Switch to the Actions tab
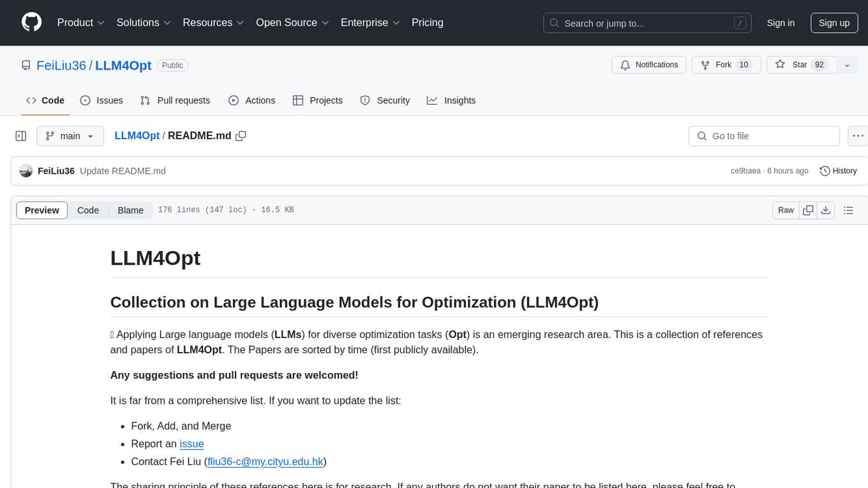Viewport: 868px width, 488px height. [x=251, y=100]
